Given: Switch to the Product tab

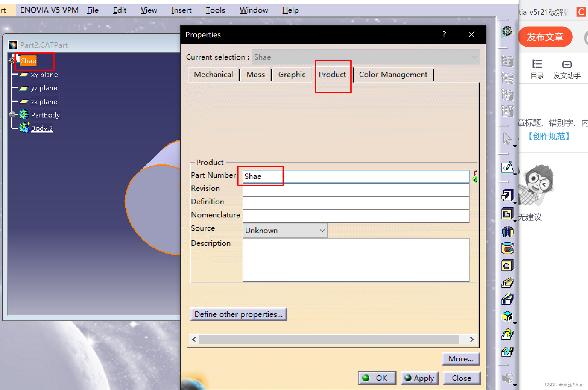Looking at the screenshot, I should [x=333, y=75].
